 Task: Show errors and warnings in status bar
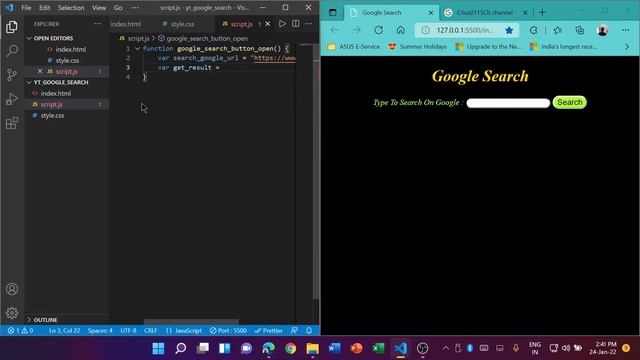(20, 331)
